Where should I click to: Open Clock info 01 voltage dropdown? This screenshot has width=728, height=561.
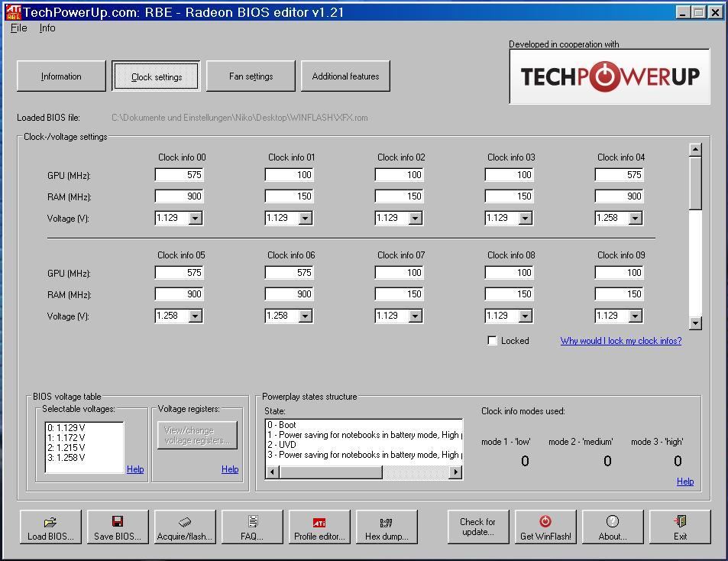(x=306, y=218)
